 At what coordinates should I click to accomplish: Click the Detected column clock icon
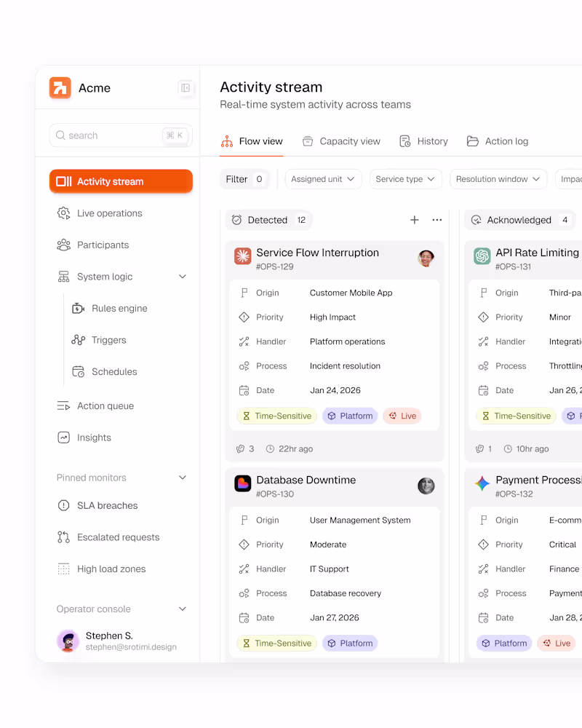point(236,220)
